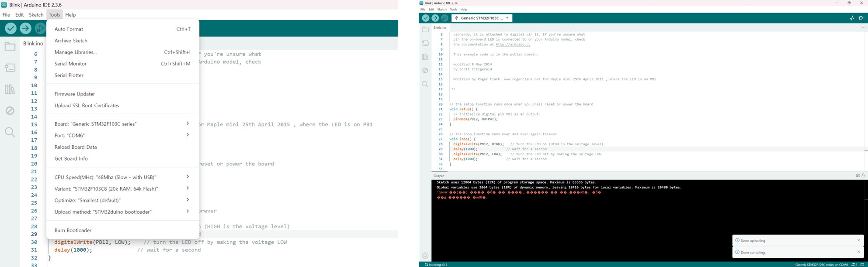
Task: Expand Port 'COM6' submenu
Action: pyautogui.click(x=123, y=135)
